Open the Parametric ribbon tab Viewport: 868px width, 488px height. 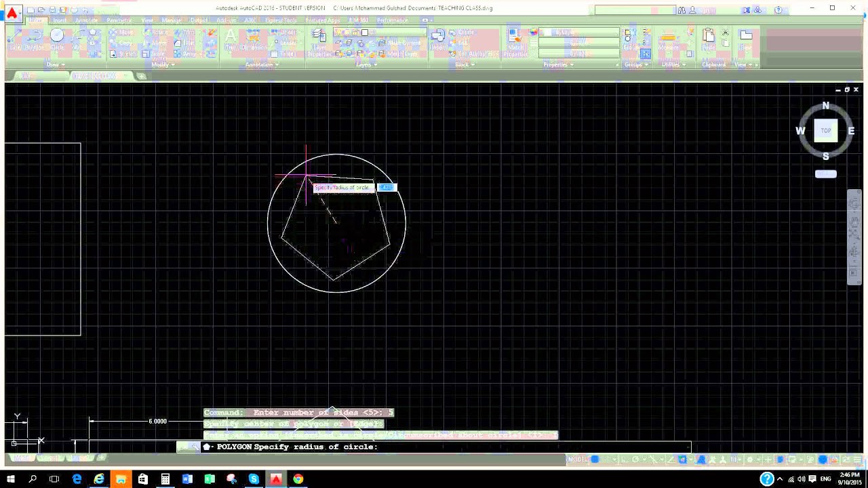click(x=119, y=20)
